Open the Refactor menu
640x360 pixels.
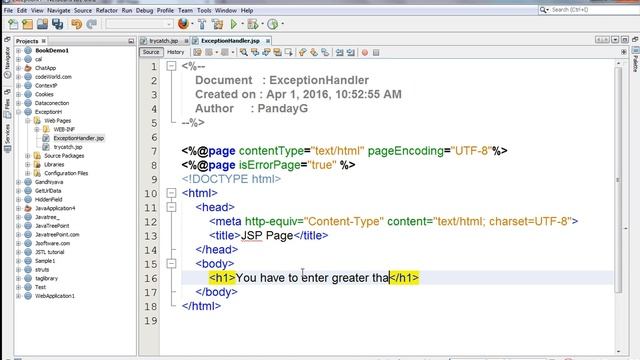(107, 11)
